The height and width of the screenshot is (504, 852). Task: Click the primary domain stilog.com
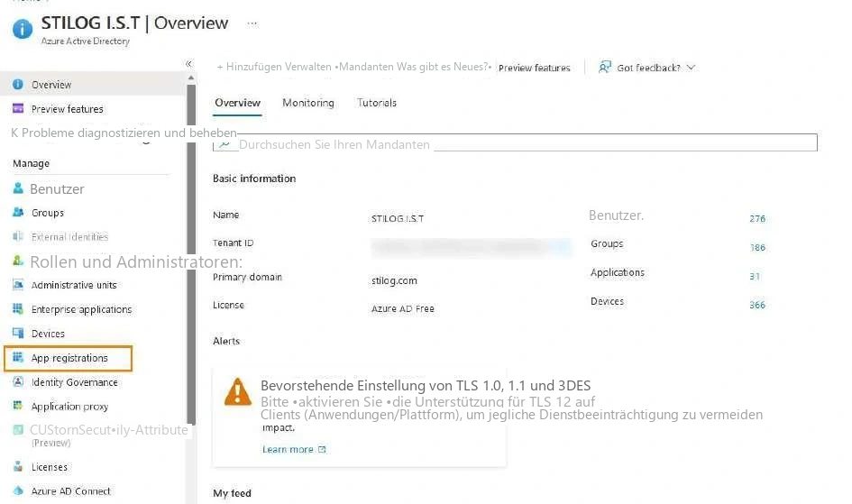[394, 280]
